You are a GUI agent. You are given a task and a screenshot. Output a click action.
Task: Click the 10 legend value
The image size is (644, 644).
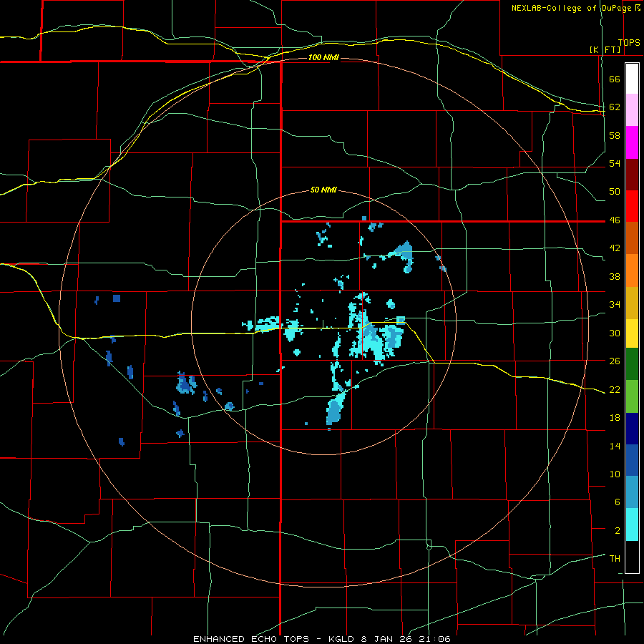coord(615,474)
